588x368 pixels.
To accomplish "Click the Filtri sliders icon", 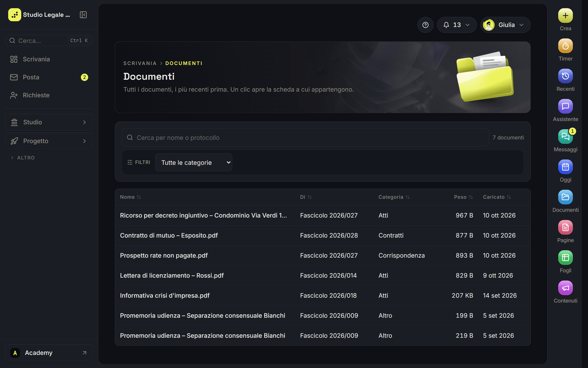I will click(x=130, y=162).
